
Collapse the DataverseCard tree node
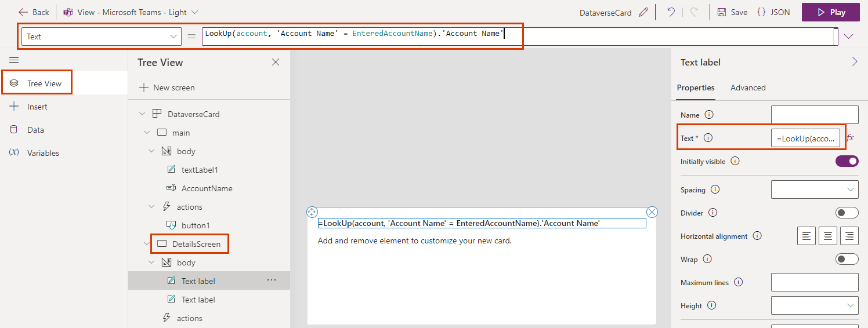click(142, 114)
